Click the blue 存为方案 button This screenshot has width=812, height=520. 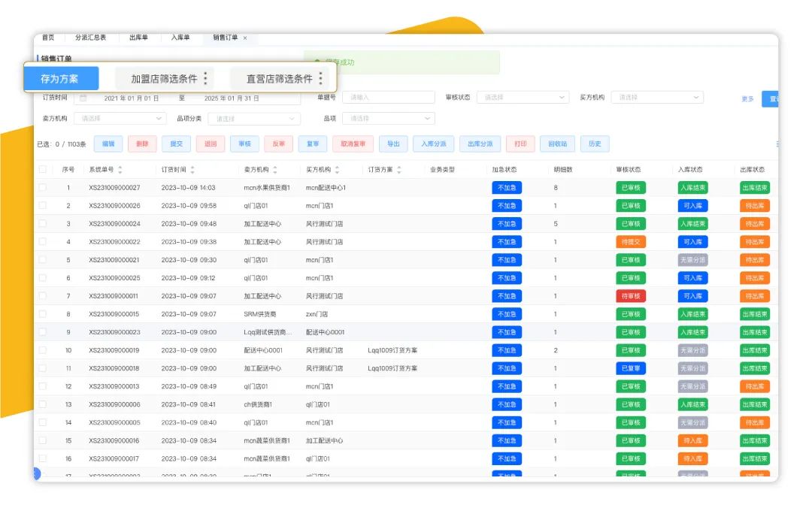60,78
